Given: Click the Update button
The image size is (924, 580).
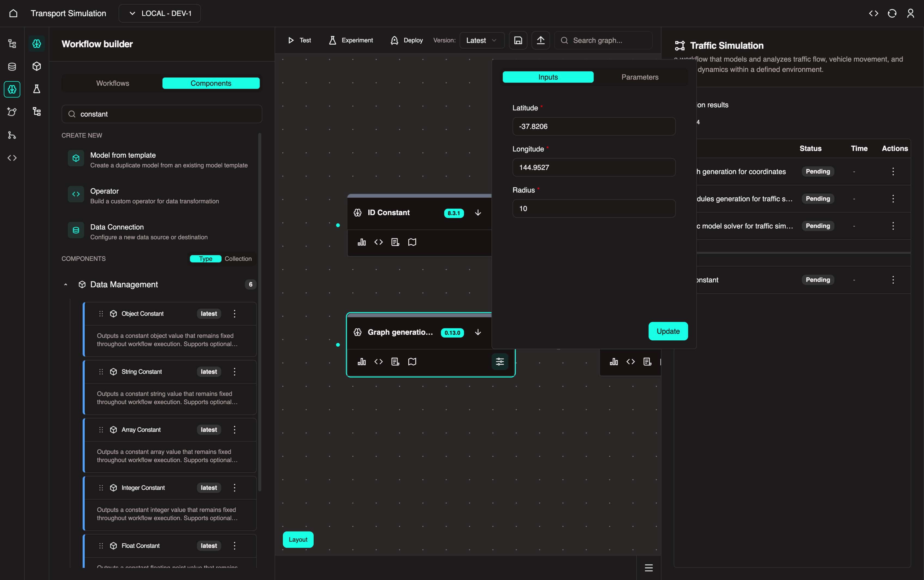Looking at the screenshot, I should 668,331.
